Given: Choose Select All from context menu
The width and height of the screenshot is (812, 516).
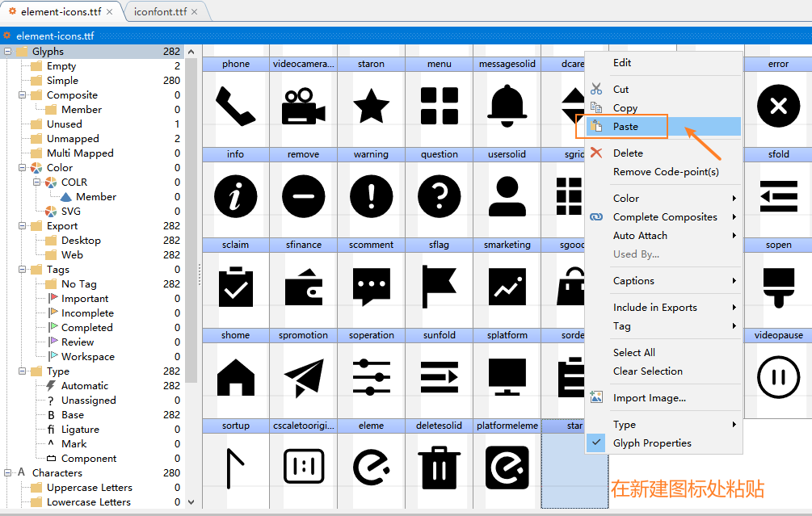Looking at the screenshot, I should (633, 353).
